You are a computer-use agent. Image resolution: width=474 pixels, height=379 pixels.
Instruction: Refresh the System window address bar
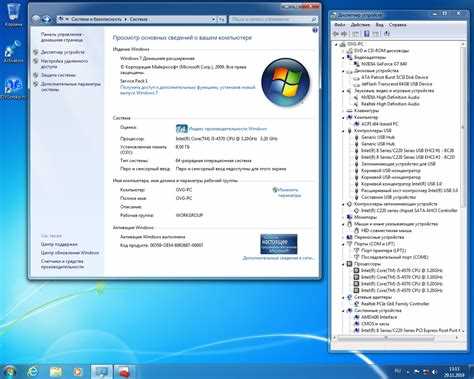point(221,20)
